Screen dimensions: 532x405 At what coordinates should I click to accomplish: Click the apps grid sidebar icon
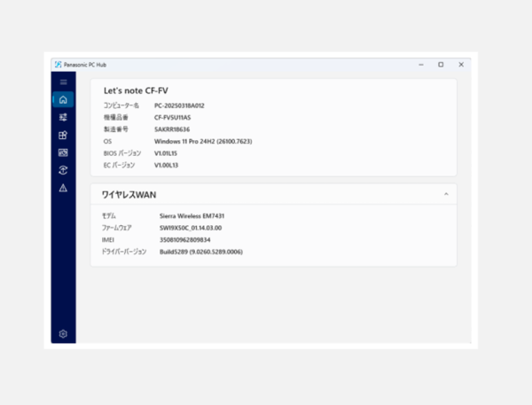(x=63, y=135)
